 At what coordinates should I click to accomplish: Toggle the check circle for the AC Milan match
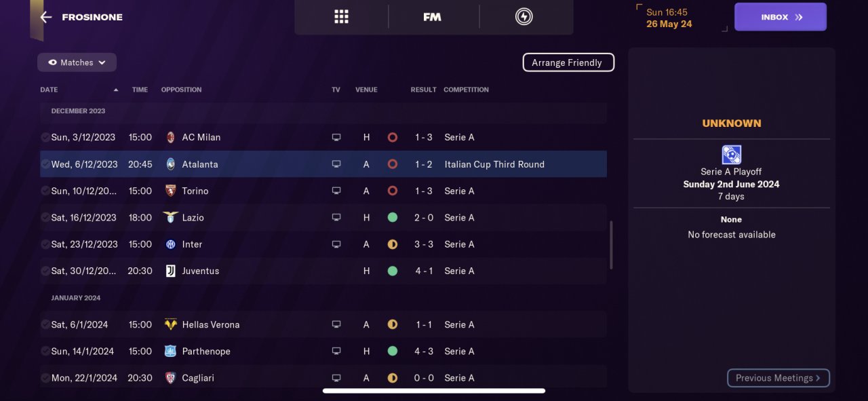click(45, 137)
